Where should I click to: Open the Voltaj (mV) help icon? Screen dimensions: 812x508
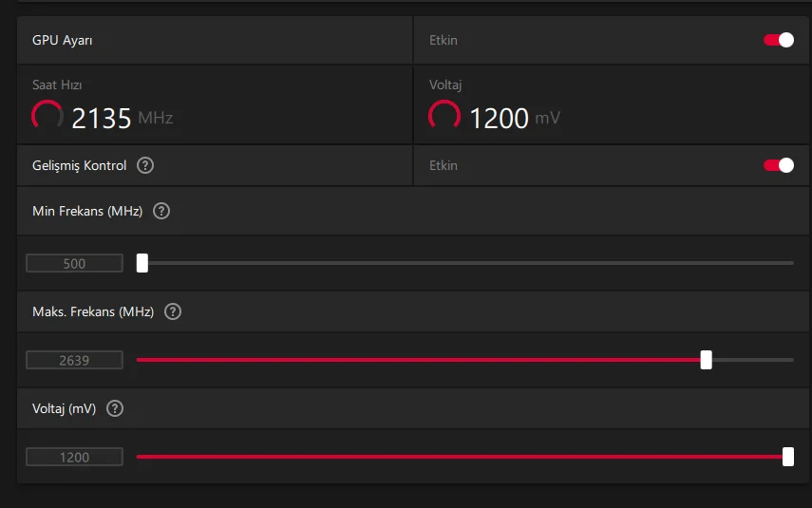pos(115,408)
